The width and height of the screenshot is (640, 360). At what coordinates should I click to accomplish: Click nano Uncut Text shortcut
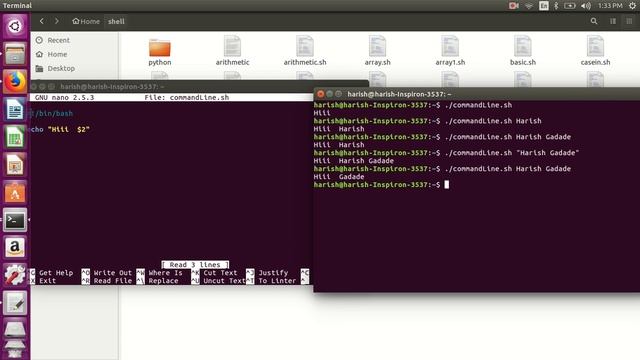click(218, 281)
